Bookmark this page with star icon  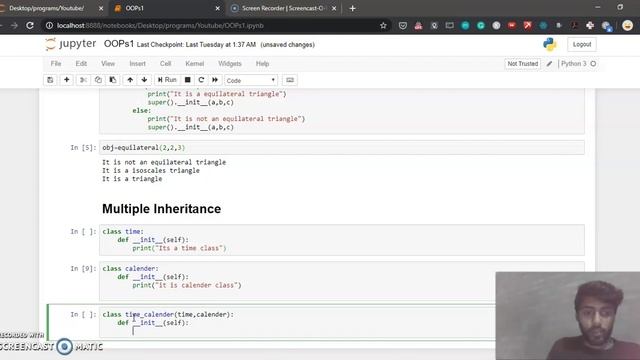(383, 25)
